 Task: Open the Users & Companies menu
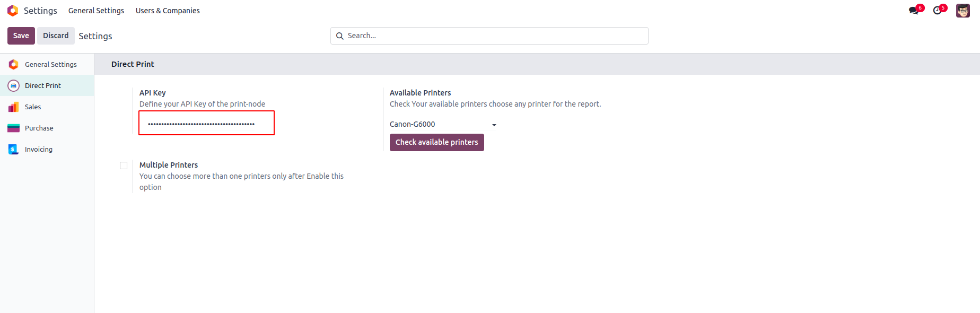click(168, 11)
